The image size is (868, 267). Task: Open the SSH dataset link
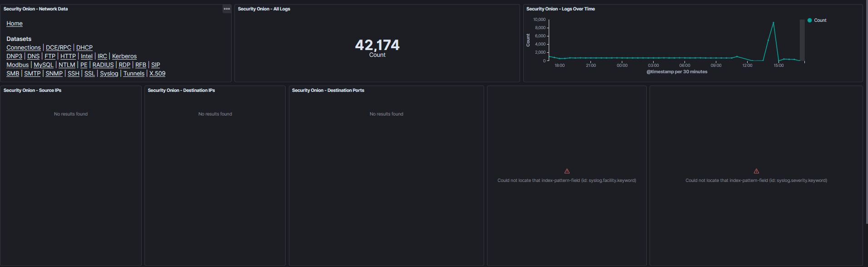(x=74, y=73)
